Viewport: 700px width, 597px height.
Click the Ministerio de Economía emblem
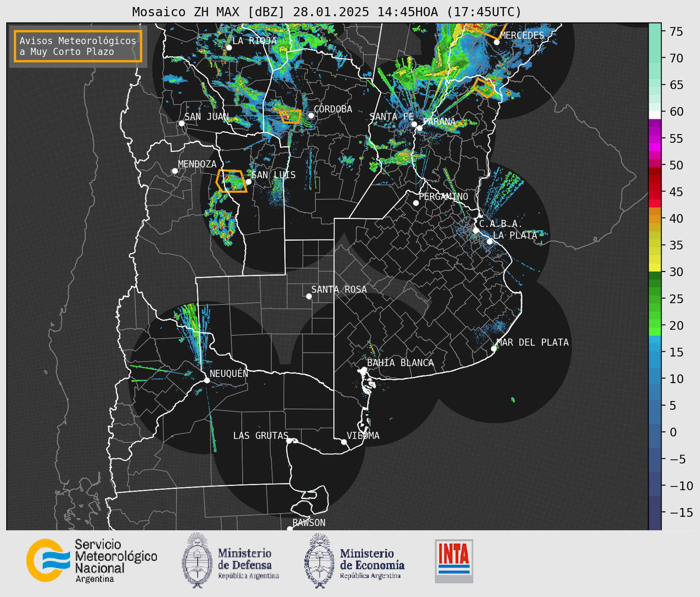tap(320, 560)
